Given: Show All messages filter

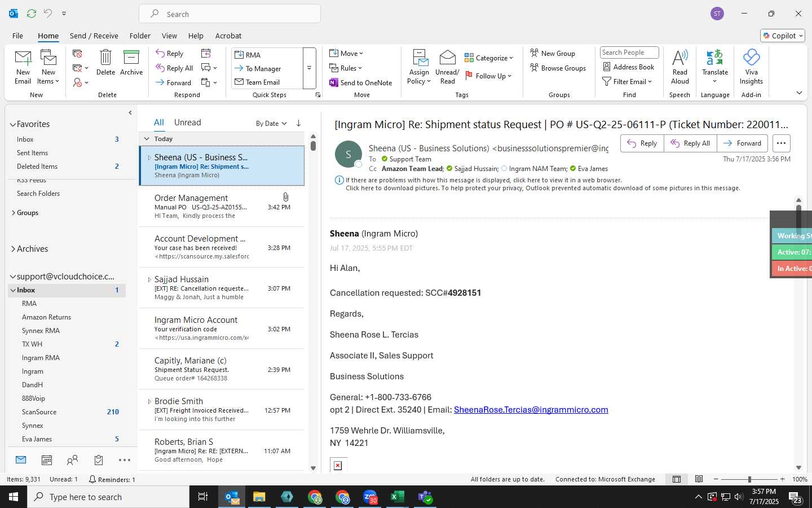Looking at the screenshot, I should pyautogui.click(x=159, y=122).
